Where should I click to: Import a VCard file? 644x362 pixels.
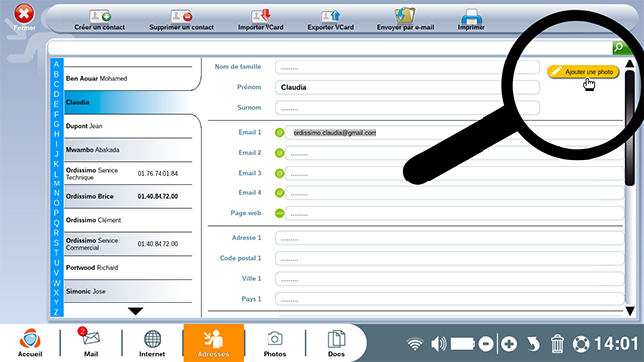(x=261, y=20)
